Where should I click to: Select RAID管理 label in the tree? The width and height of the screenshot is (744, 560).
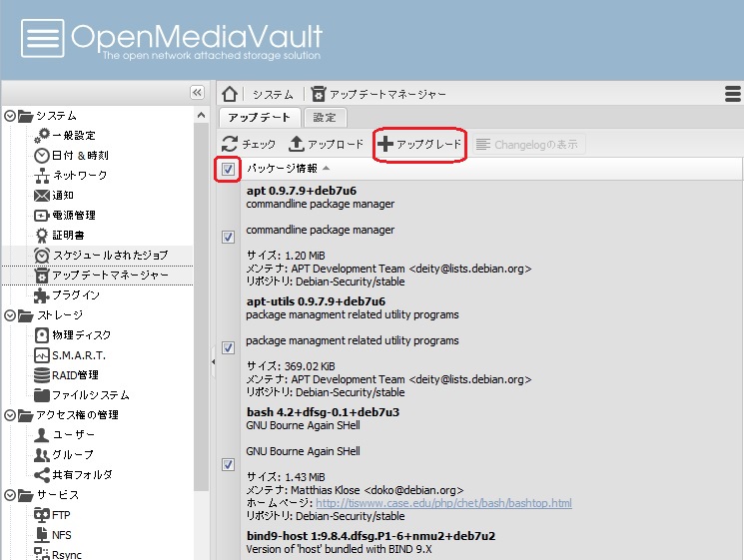(75, 375)
